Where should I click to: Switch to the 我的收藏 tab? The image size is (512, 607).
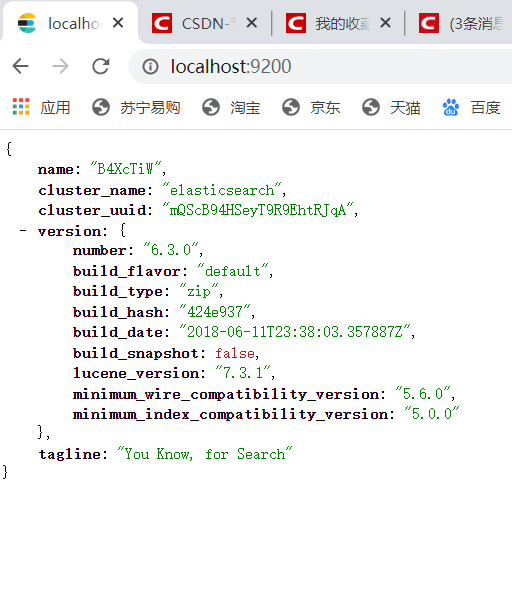tap(339, 24)
